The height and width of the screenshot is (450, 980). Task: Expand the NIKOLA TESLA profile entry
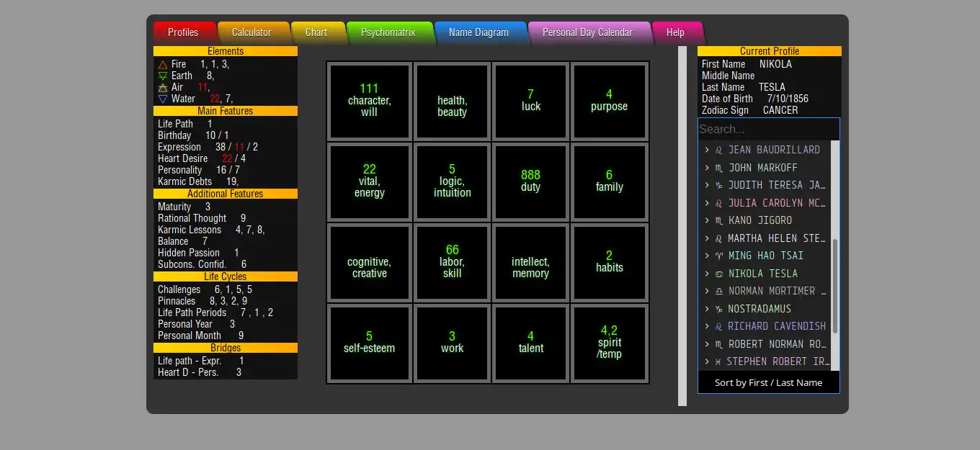pos(707,274)
